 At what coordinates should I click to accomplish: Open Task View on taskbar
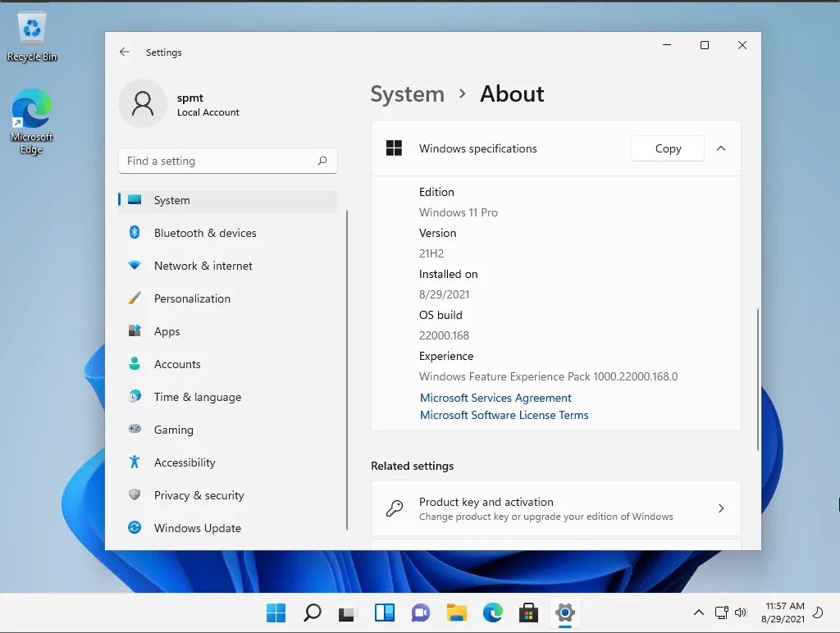tap(347, 613)
